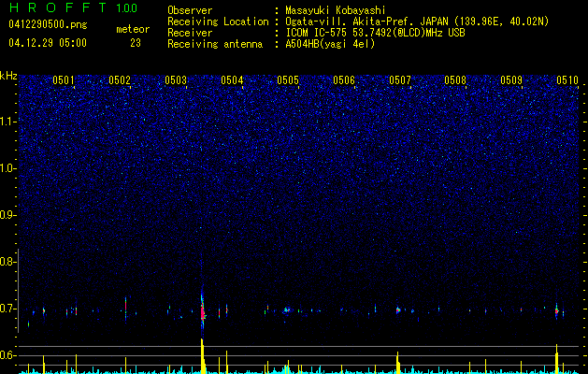Viewport: 588px width, 374px height.
Task: Click the 0501 time marker
Action: (x=63, y=79)
